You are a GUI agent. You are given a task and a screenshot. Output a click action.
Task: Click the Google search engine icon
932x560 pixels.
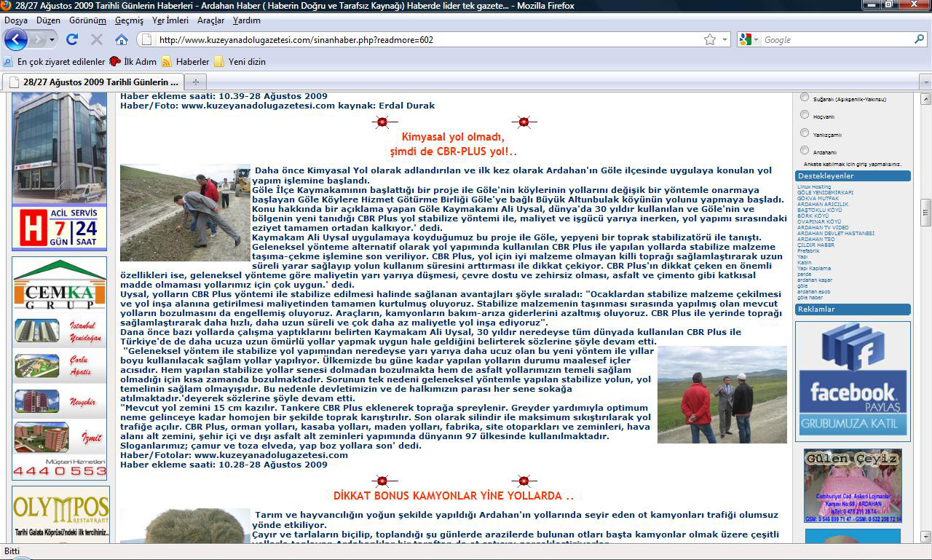(x=745, y=39)
